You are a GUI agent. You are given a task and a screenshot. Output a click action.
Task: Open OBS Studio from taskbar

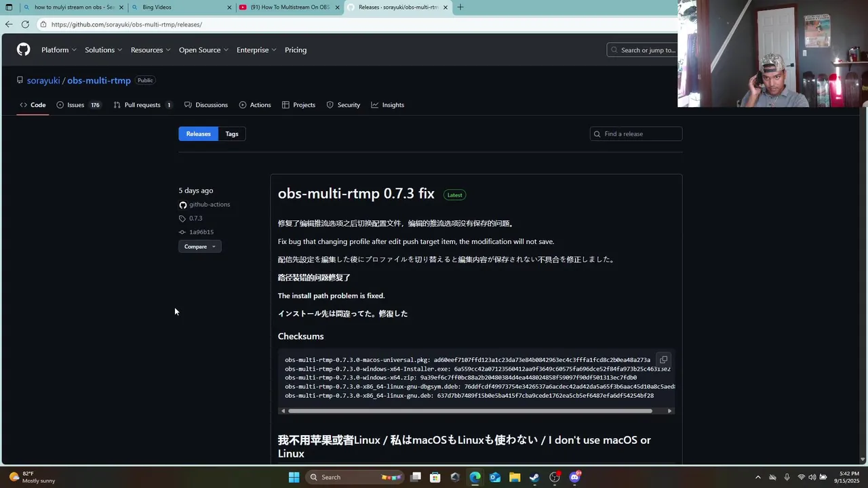click(x=555, y=477)
